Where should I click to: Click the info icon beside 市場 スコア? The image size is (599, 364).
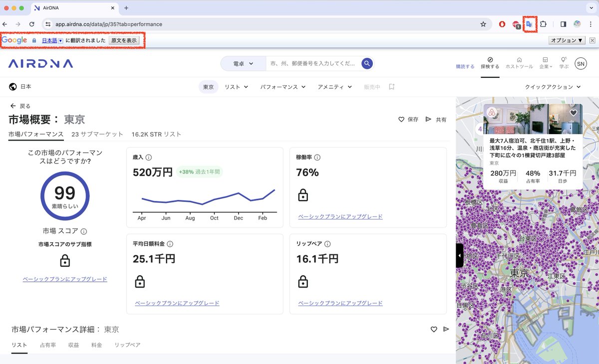pyautogui.click(x=84, y=231)
